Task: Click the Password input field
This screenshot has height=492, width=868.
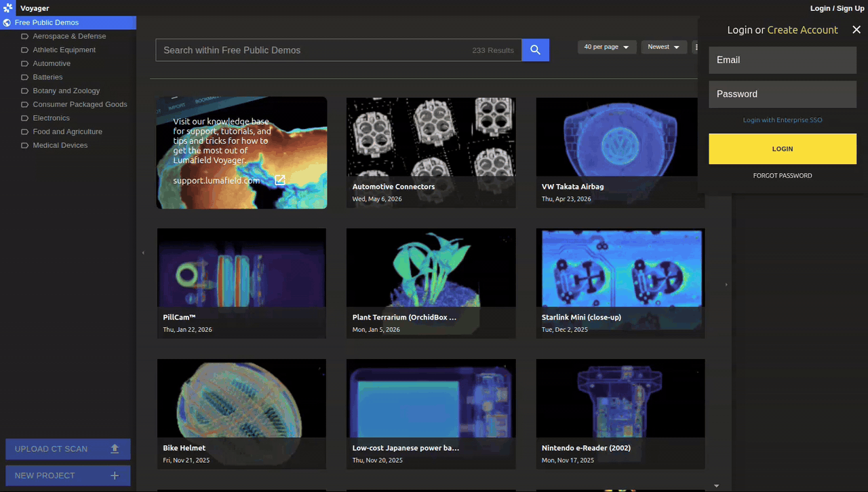Action: [x=783, y=94]
